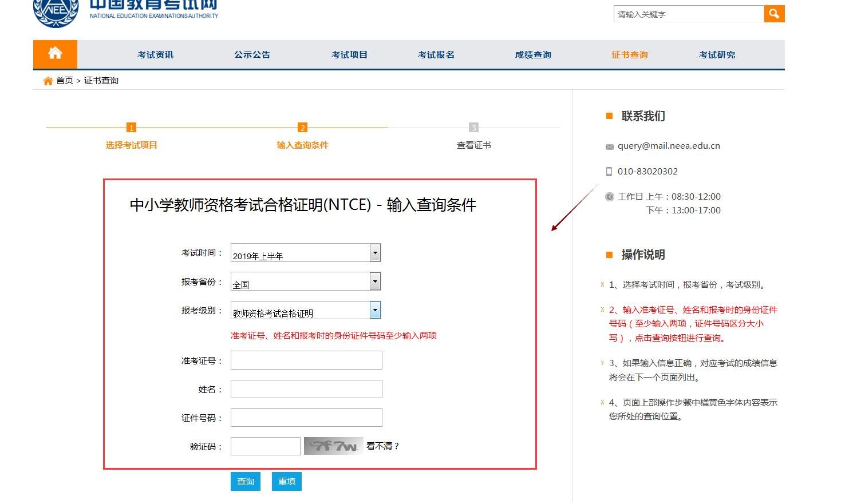Click the 重填 reset button

[286, 481]
